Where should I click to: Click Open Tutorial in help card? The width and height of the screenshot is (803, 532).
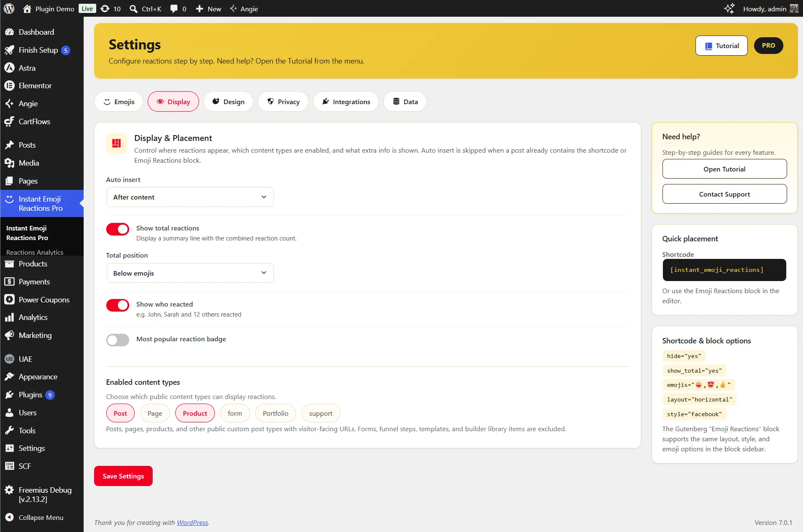[724, 169]
